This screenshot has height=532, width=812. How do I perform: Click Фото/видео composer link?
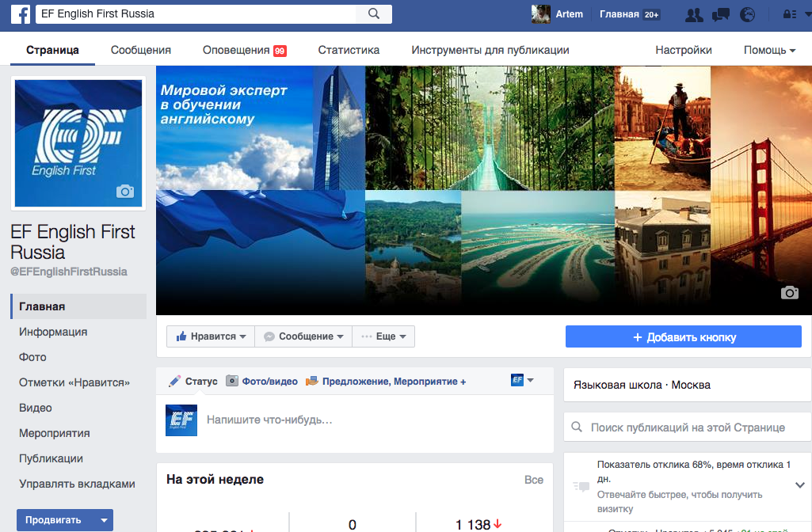[270, 382]
